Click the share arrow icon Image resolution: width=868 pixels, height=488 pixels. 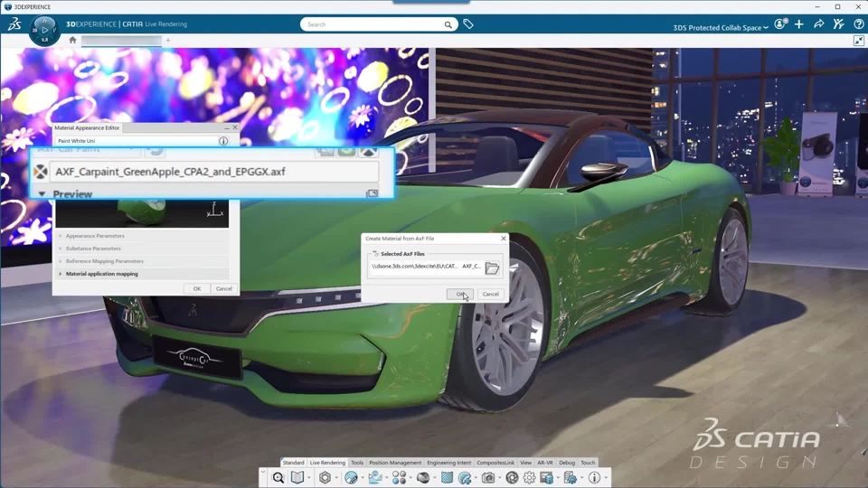tap(819, 23)
